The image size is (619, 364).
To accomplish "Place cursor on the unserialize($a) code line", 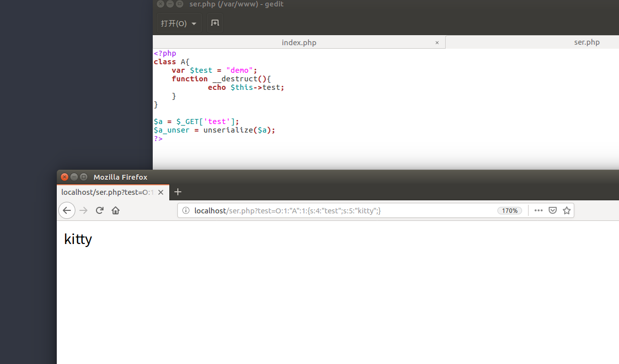I will point(226,130).
